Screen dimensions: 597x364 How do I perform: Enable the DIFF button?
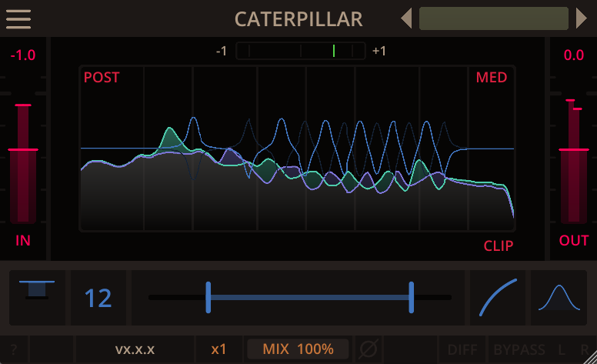click(462, 349)
